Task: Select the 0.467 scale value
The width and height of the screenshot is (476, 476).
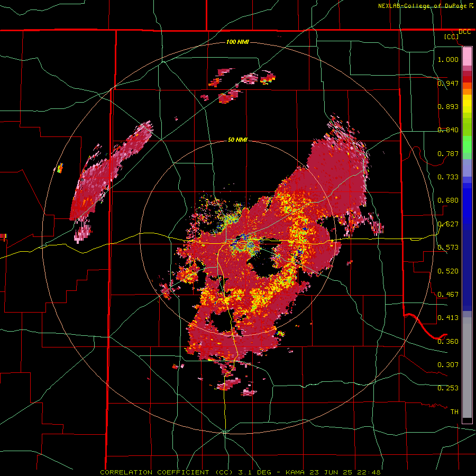Action: pyautogui.click(x=448, y=295)
